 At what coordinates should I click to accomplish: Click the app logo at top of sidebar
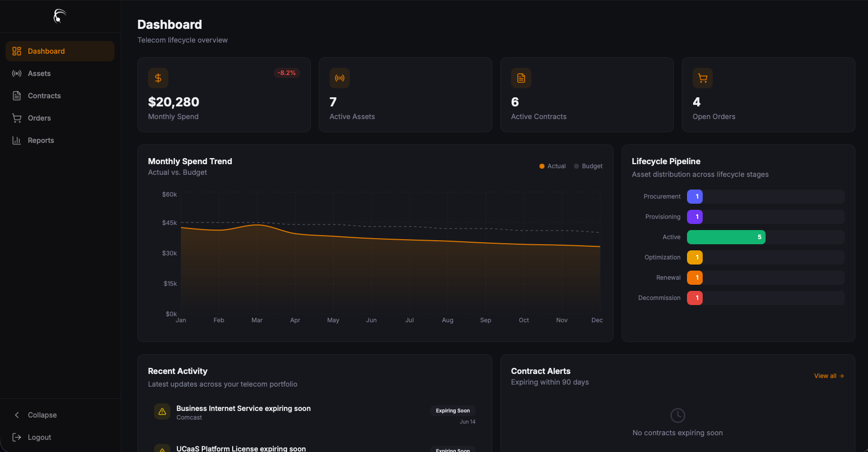click(60, 16)
